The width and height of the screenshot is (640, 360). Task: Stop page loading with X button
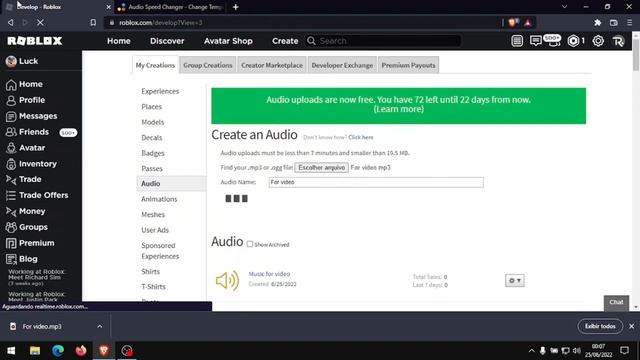(x=40, y=23)
